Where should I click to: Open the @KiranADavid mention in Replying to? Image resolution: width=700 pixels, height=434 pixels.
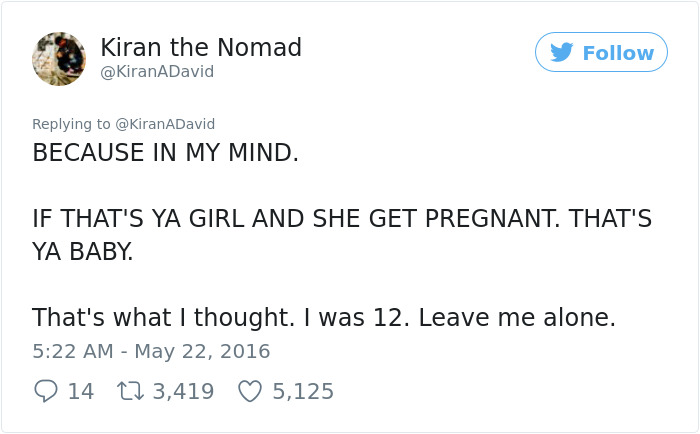click(165, 124)
